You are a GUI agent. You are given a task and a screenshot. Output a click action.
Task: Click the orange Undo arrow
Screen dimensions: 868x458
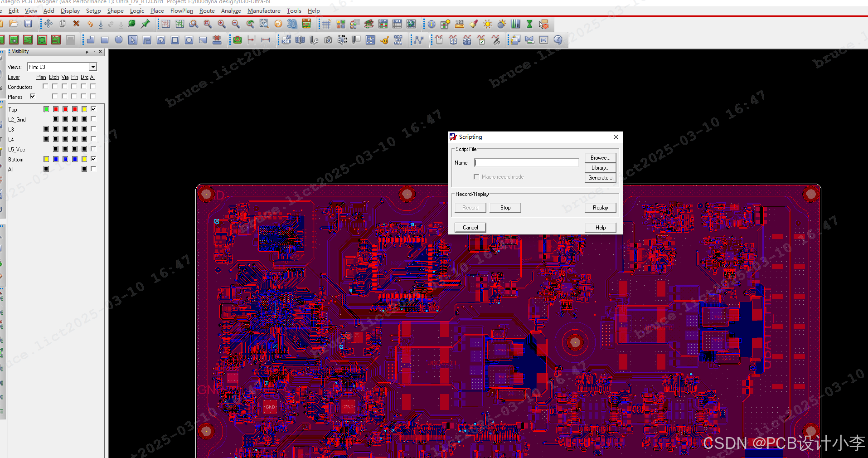pos(90,24)
